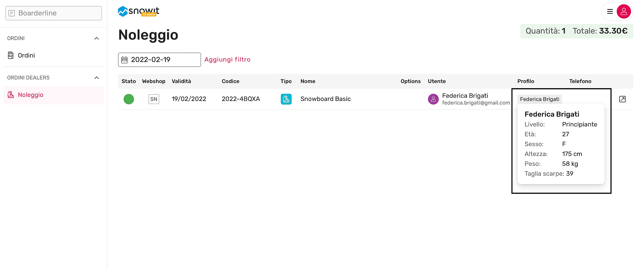
Task: Click the Validità column header
Action: pos(181,81)
